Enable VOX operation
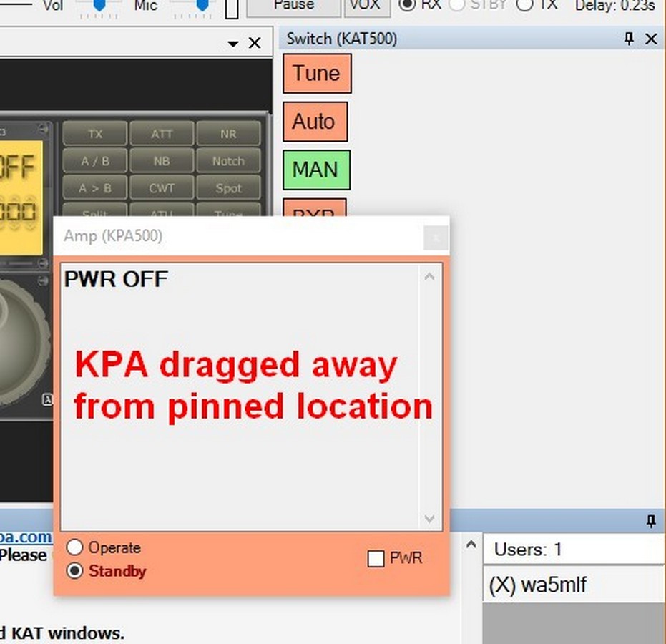 click(x=367, y=5)
